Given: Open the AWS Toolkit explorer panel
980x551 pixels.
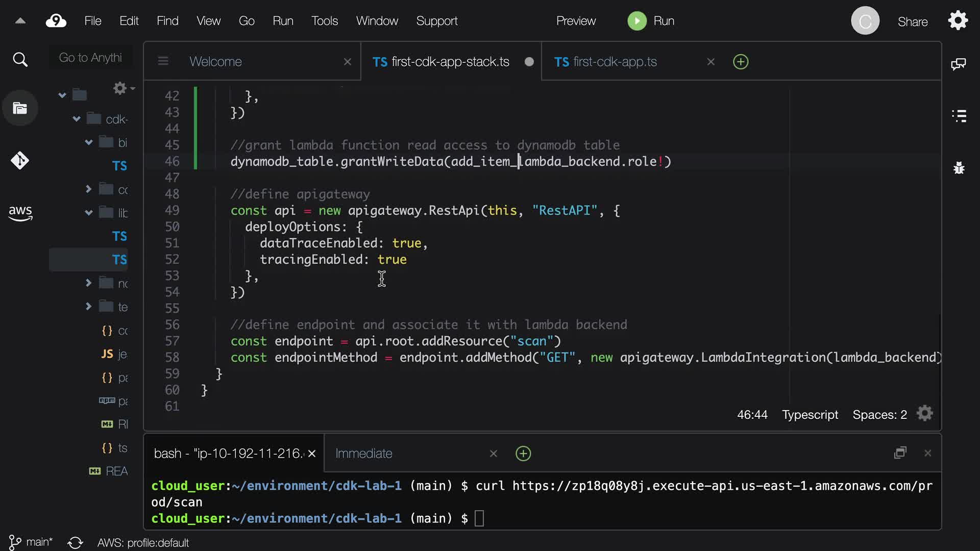Looking at the screenshot, I should click(x=20, y=213).
